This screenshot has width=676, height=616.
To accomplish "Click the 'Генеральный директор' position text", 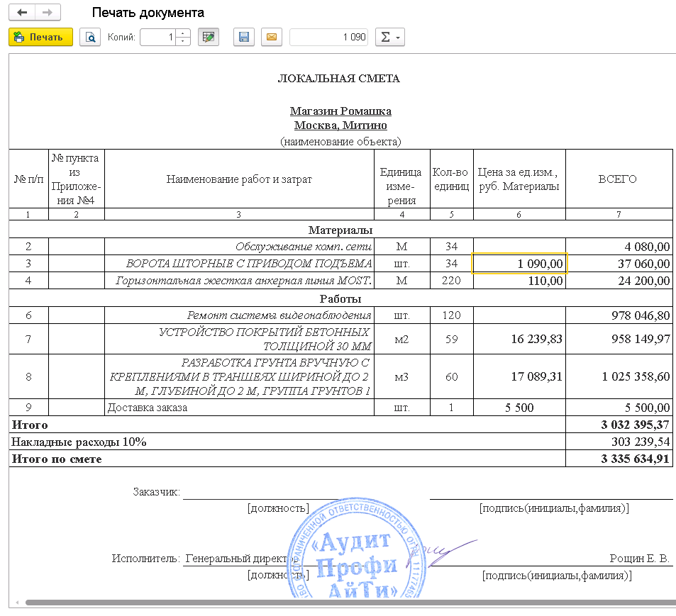I will 242,559.
